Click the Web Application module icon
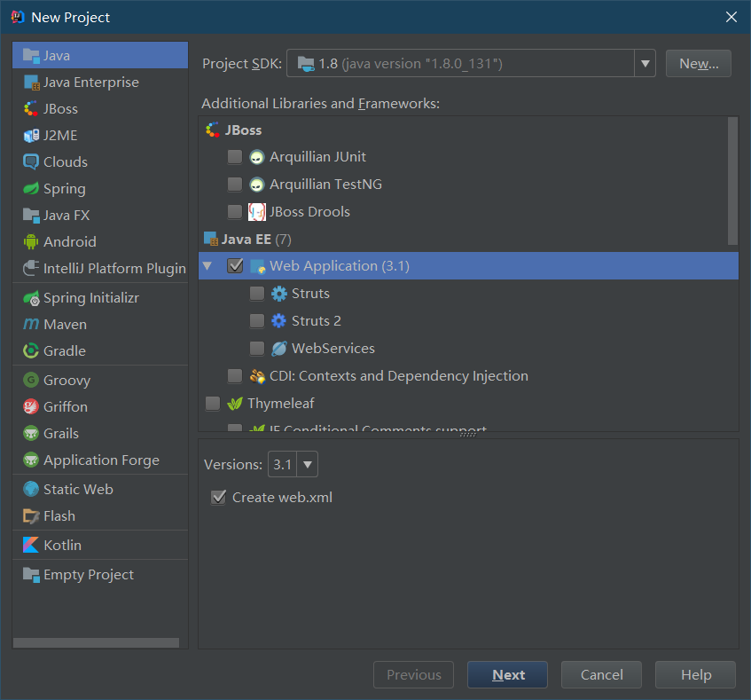This screenshot has height=700, width=751. pyautogui.click(x=258, y=266)
